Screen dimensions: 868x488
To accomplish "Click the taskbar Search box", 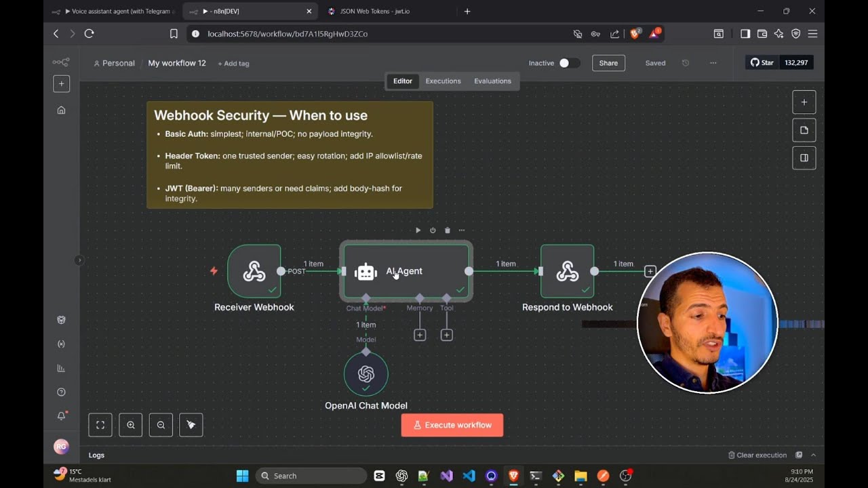I will coord(311,476).
